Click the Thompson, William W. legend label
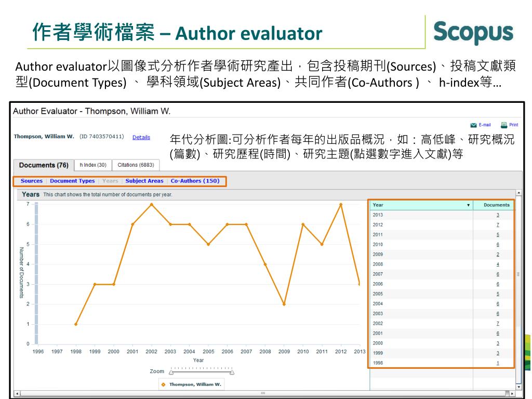 tap(195, 384)
